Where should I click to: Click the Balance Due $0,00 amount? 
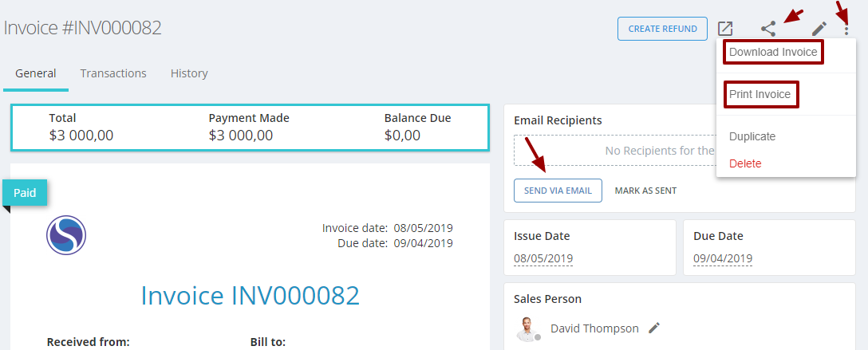click(x=402, y=135)
